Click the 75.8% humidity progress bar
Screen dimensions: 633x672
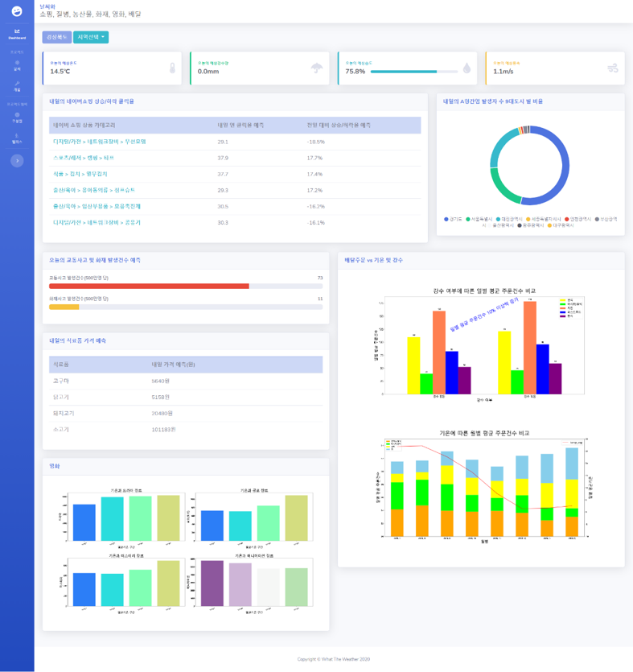click(x=413, y=72)
